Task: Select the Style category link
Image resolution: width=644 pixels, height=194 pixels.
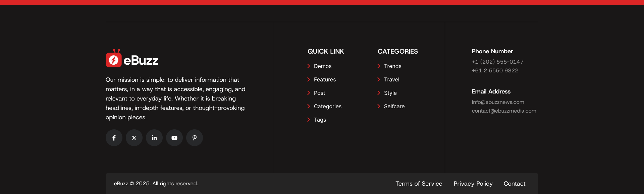Action: click(x=390, y=93)
